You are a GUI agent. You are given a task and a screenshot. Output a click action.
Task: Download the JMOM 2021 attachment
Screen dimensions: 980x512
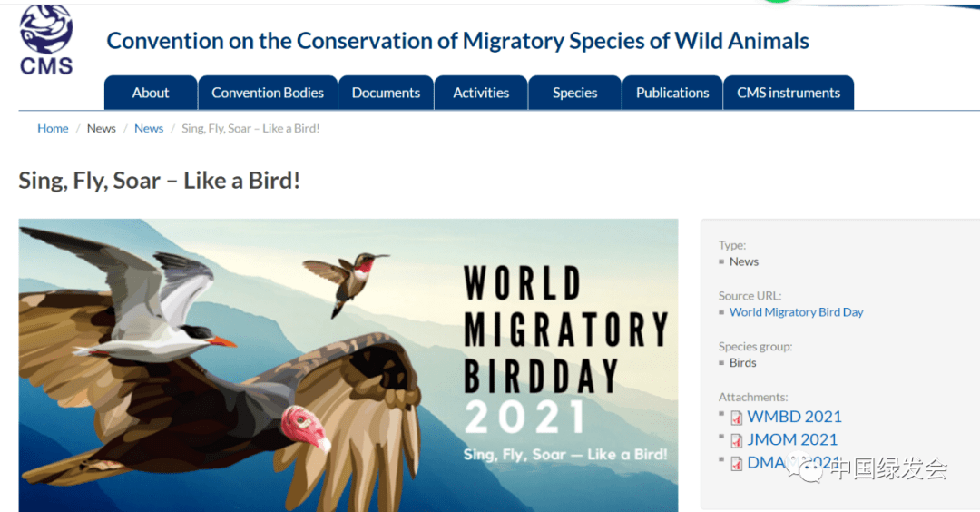point(792,439)
